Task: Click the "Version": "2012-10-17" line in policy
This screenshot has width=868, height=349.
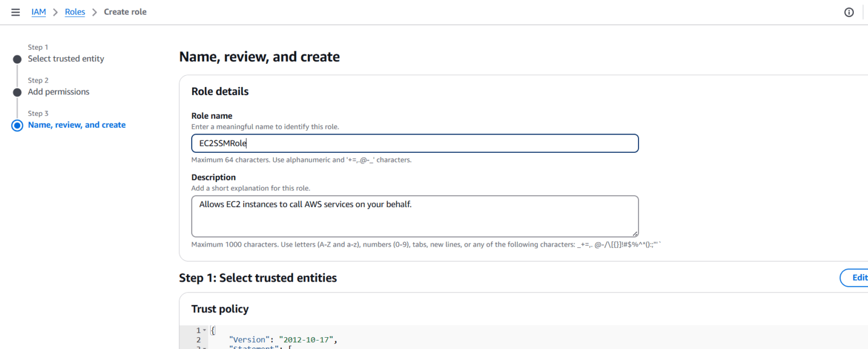Action: [283, 340]
